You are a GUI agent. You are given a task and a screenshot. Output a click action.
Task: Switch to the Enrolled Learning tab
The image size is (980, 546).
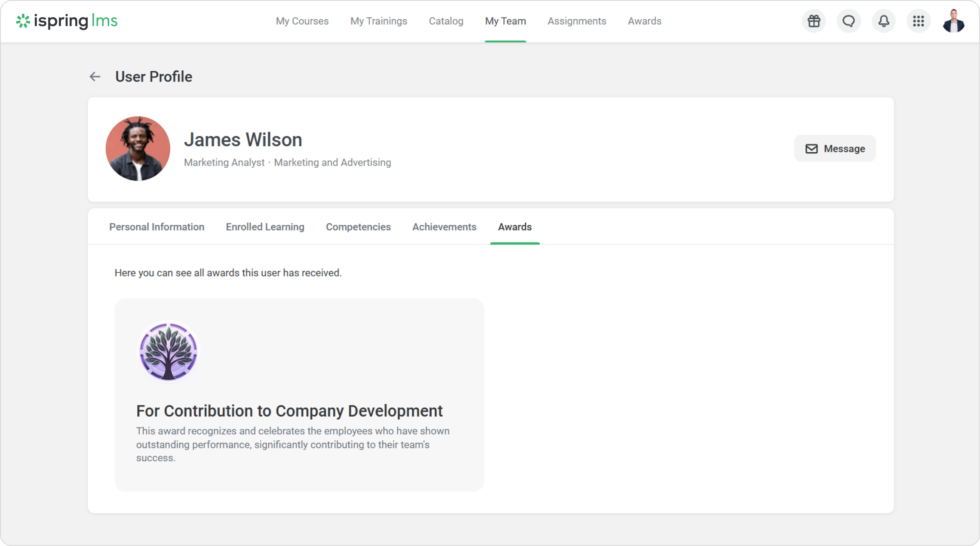point(265,227)
